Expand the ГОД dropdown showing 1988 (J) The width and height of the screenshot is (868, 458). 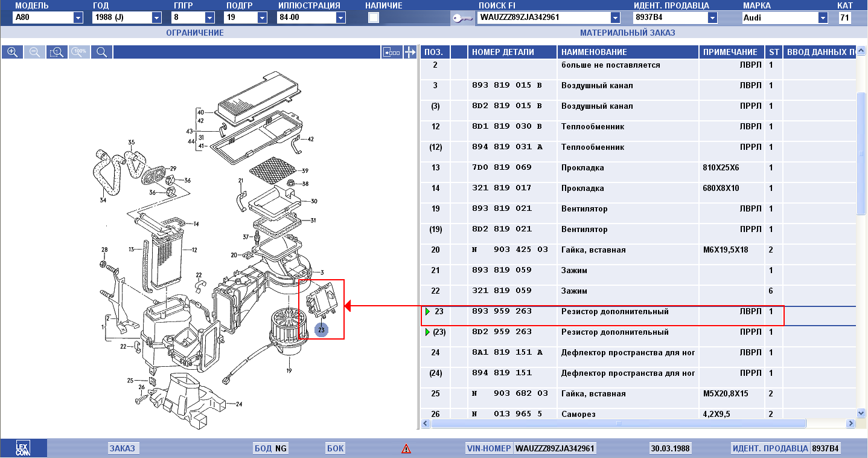point(158,18)
